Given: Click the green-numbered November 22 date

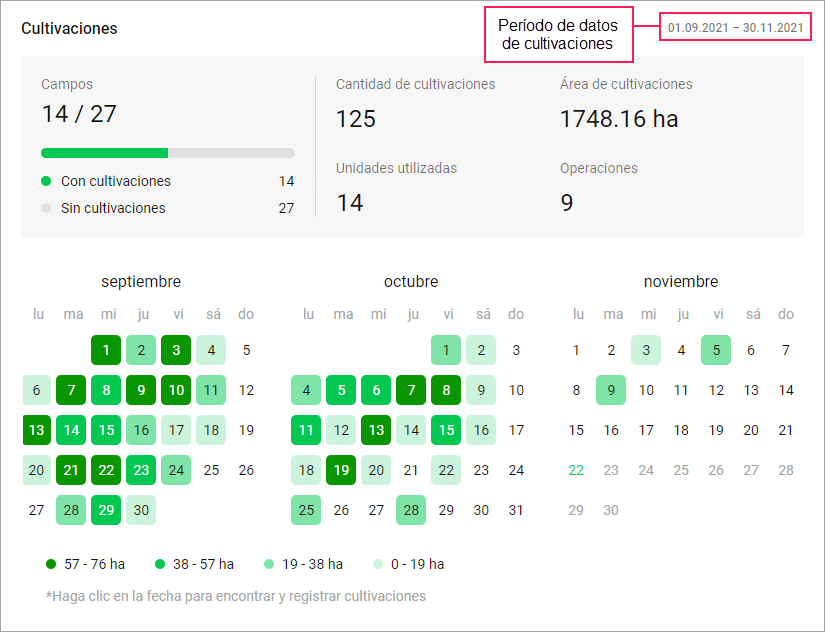Looking at the screenshot, I should [577, 470].
